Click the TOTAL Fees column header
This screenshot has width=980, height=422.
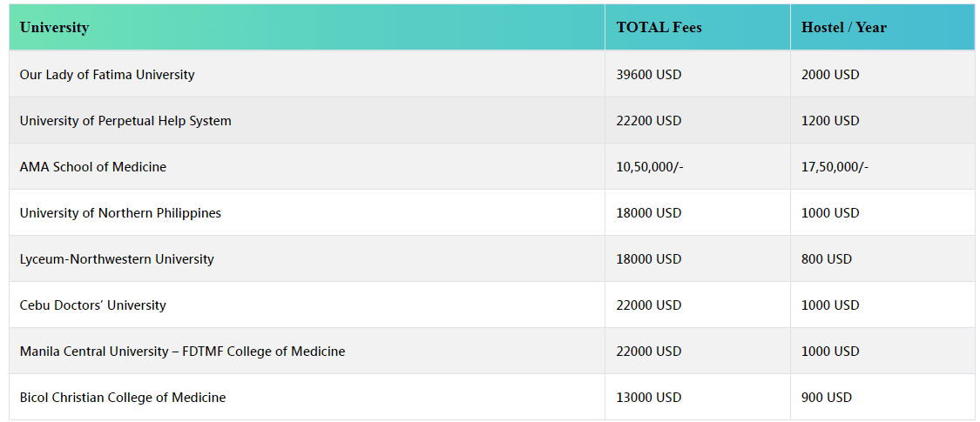coord(659,27)
